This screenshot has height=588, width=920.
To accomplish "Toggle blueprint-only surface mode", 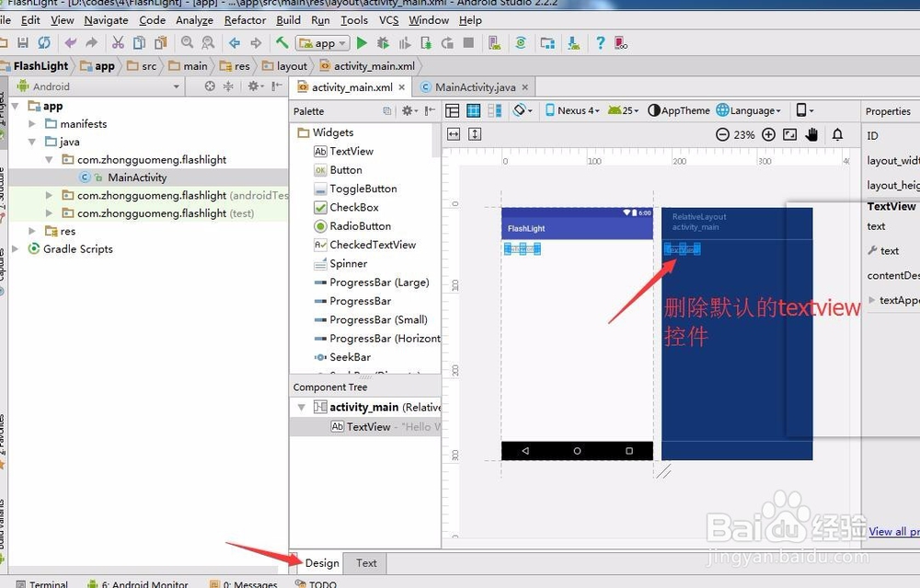I will (x=473, y=110).
